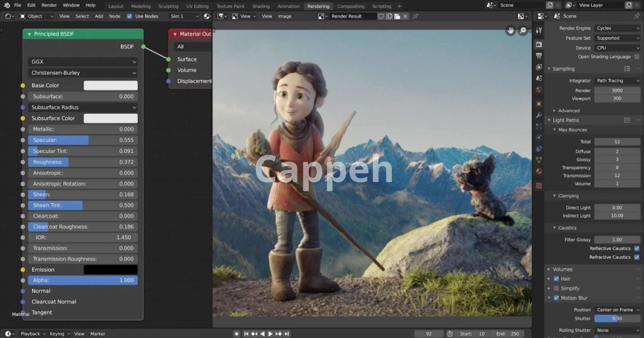644x338 pixels.
Task: Click the pin icon beside Render Result
Action: (x=415, y=16)
